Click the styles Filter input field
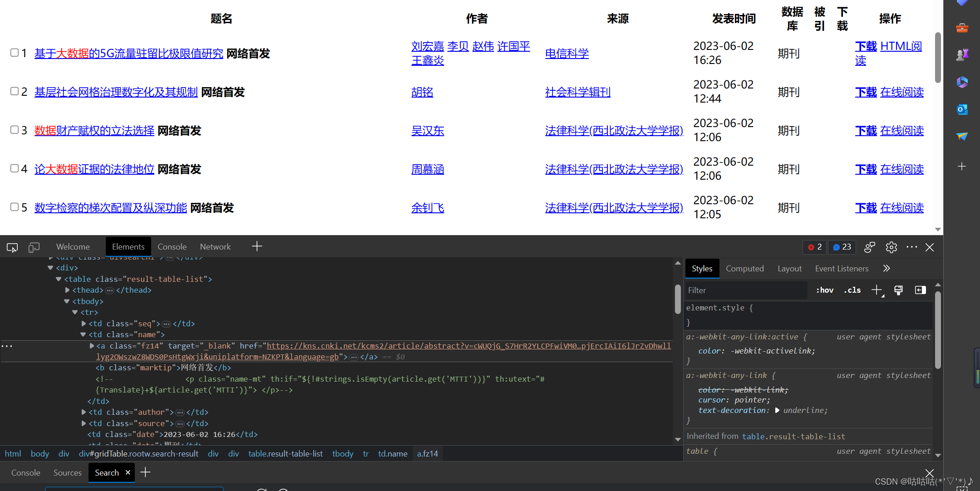The width and height of the screenshot is (980, 491). pyautogui.click(x=744, y=290)
